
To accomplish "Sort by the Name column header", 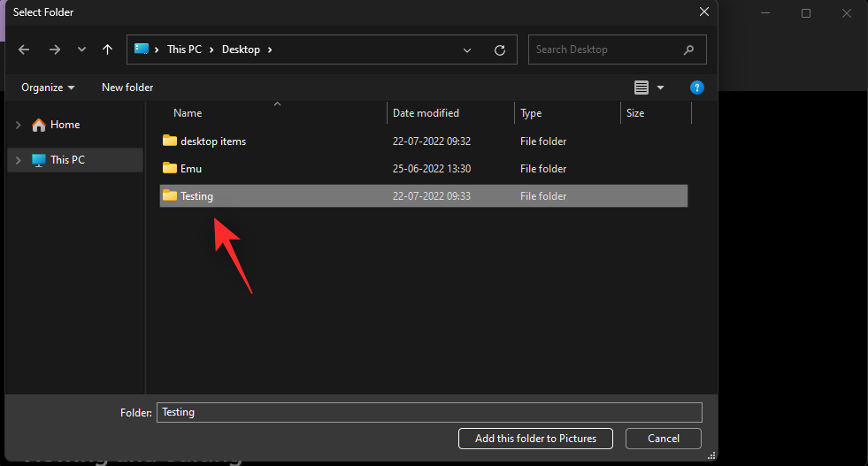I will pos(188,113).
